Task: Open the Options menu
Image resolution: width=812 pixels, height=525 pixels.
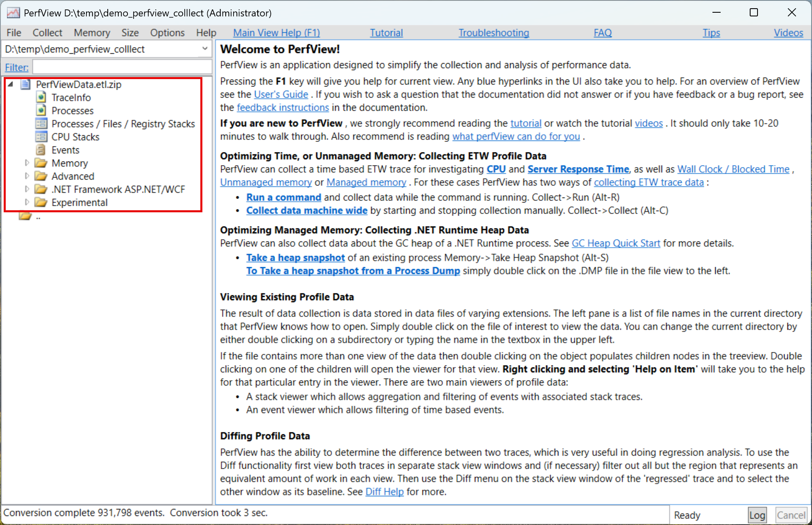Action: tap(167, 33)
